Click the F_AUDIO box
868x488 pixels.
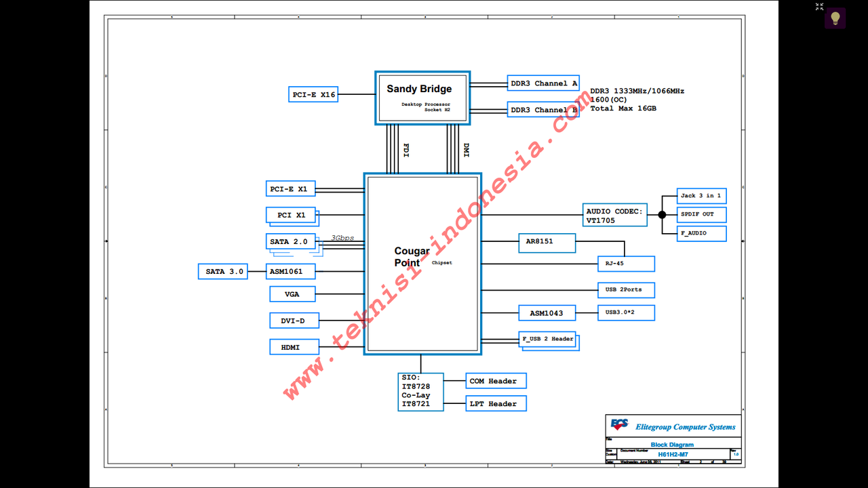[702, 234]
